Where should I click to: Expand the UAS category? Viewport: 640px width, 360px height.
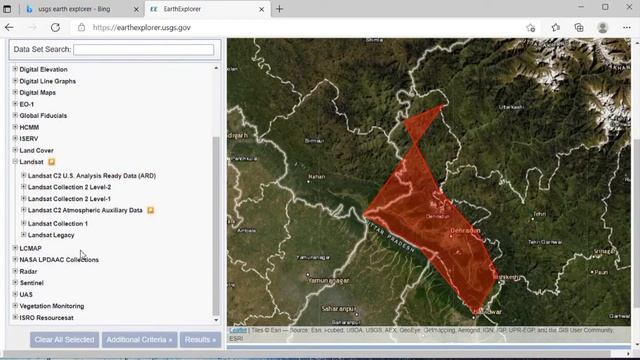pos(15,294)
